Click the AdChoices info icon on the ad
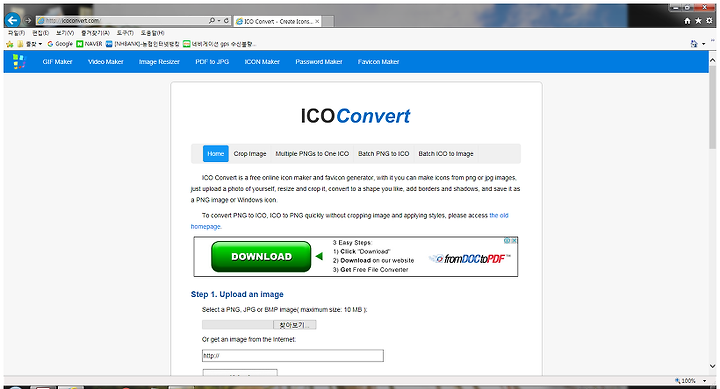The height and width of the screenshot is (389, 720). (x=507, y=241)
